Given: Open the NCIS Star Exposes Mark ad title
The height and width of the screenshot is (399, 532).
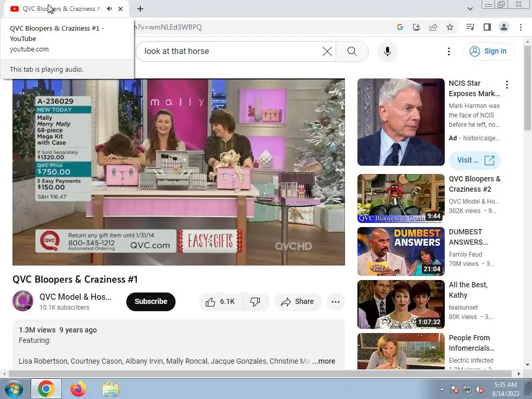Looking at the screenshot, I should 474,88.
